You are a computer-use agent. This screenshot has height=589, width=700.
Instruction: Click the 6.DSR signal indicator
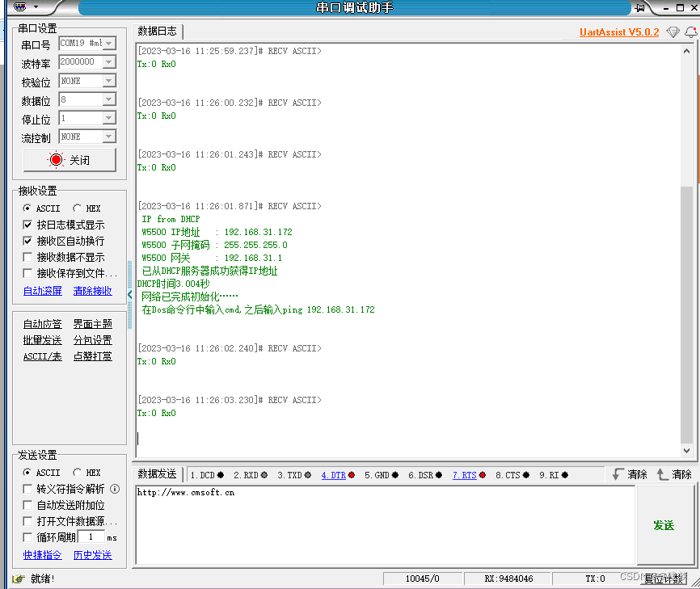[x=439, y=475]
